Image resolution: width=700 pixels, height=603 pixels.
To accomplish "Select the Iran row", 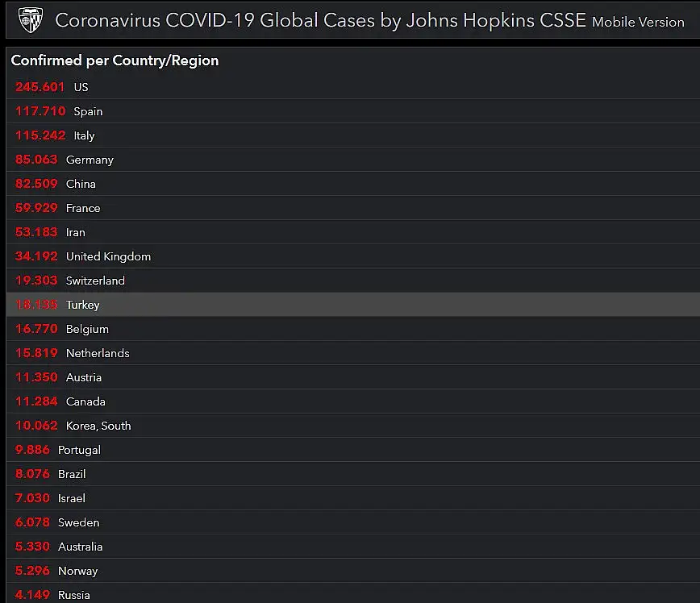I will (353, 231).
